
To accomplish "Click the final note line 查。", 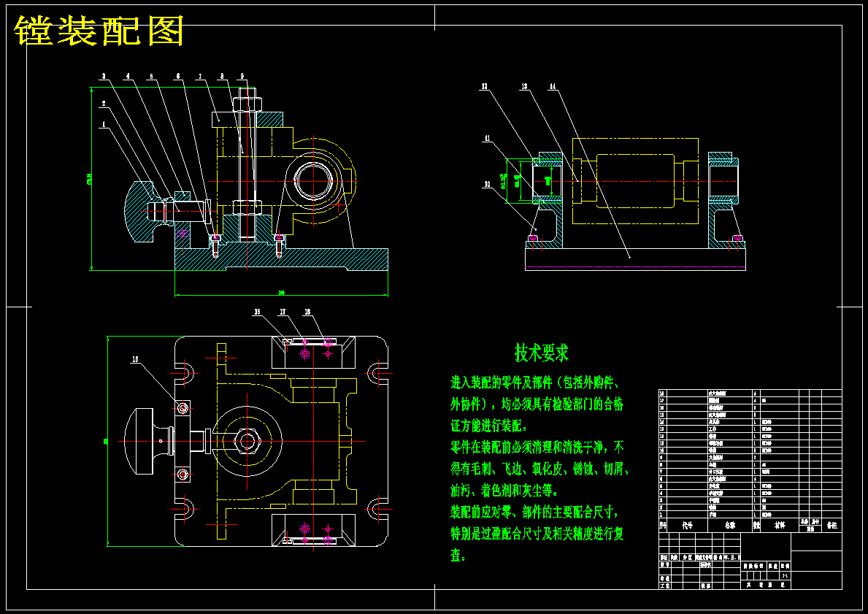I will pyautogui.click(x=459, y=556).
